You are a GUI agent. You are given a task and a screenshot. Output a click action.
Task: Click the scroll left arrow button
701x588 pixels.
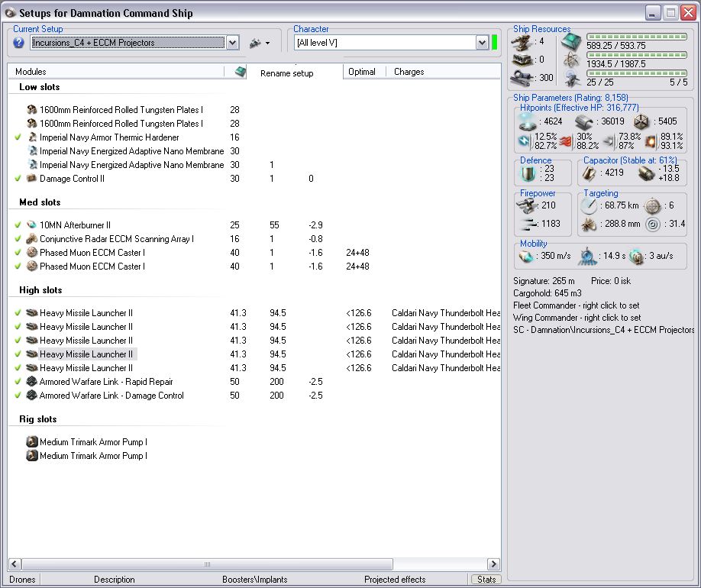tap(15, 564)
